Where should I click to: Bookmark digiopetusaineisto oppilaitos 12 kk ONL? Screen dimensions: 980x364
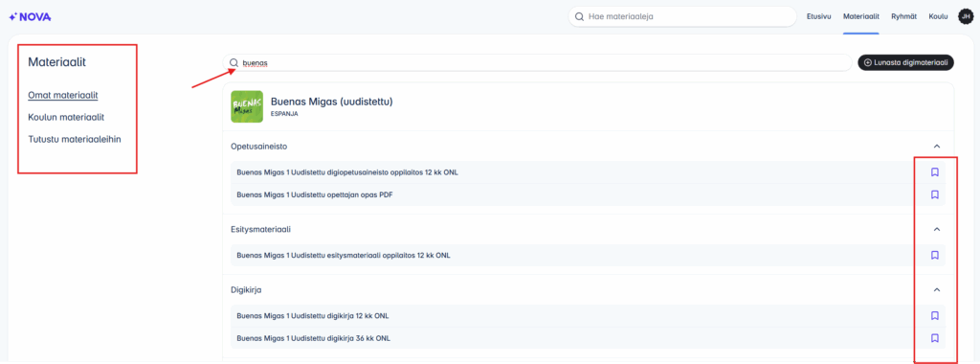(x=935, y=172)
